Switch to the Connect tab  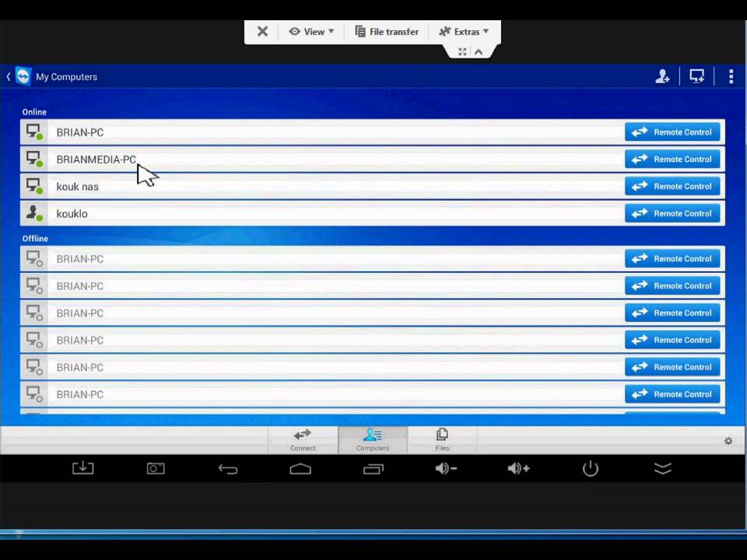pyautogui.click(x=303, y=439)
